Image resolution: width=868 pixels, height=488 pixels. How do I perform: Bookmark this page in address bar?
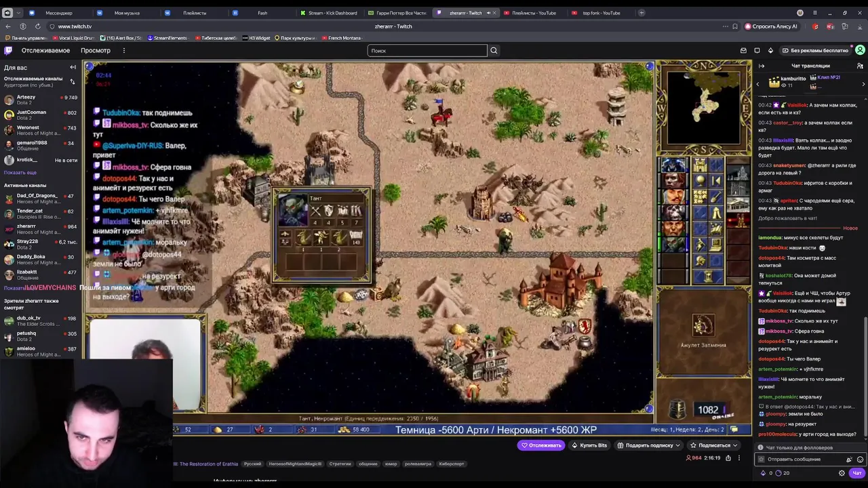coord(735,26)
